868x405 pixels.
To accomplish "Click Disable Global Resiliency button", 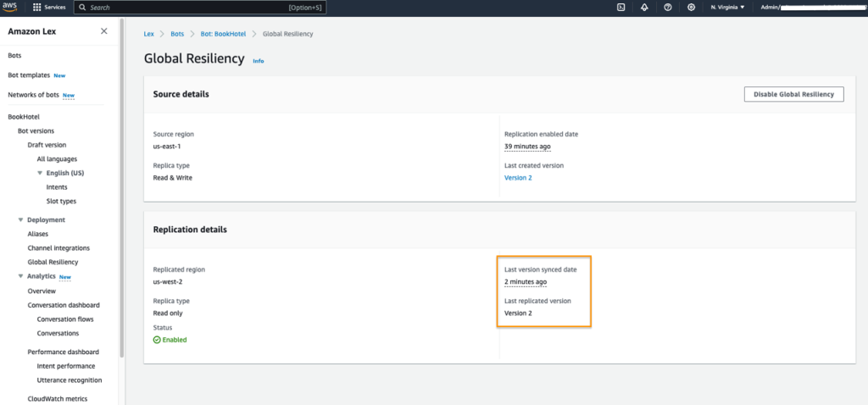I will click(x=793, y=94).
